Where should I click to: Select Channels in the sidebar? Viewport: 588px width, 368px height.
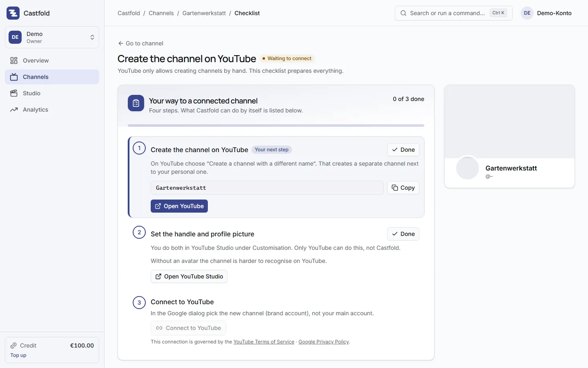(x=52, y=77)
